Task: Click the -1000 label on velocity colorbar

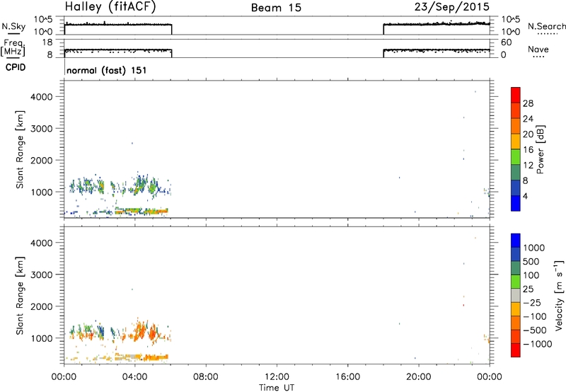Action: (537, 344)
